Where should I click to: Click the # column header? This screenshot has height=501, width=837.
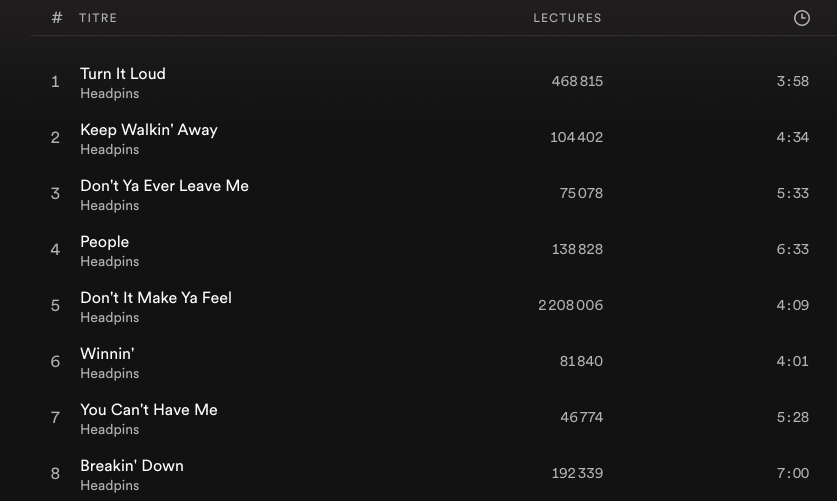[57, 18]
